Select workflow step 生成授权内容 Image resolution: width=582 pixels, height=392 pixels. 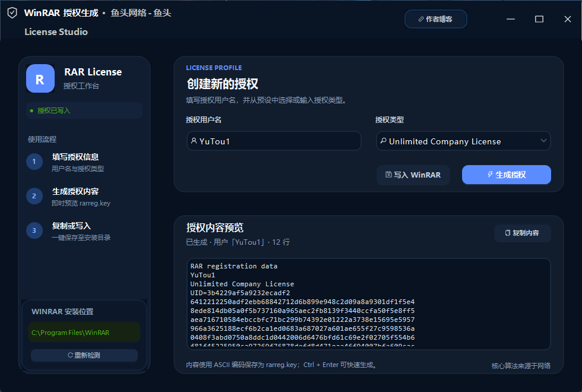pyautogui.click(x=75, y=191)
